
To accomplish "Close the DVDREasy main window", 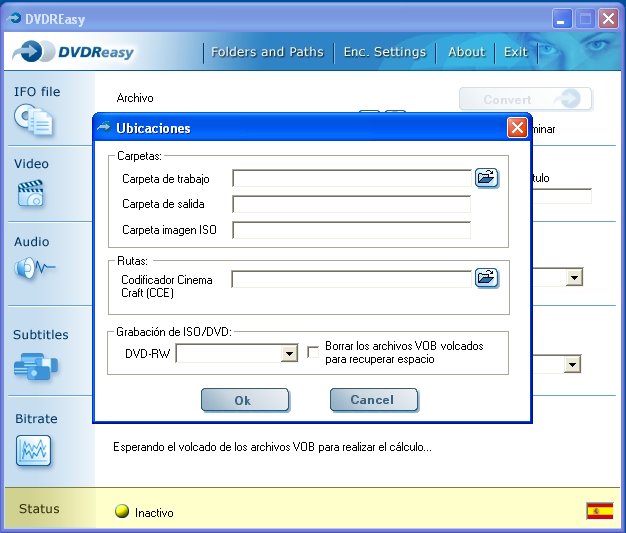I will (608, 19).
